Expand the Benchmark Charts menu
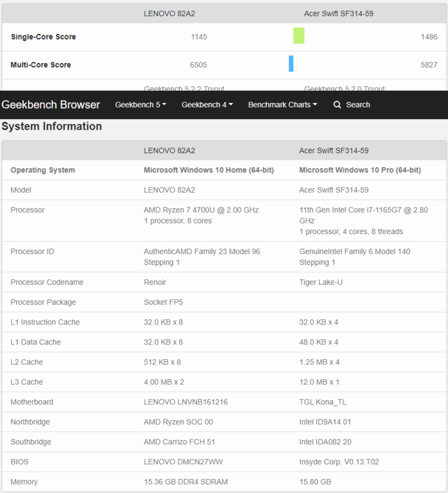 282,105
